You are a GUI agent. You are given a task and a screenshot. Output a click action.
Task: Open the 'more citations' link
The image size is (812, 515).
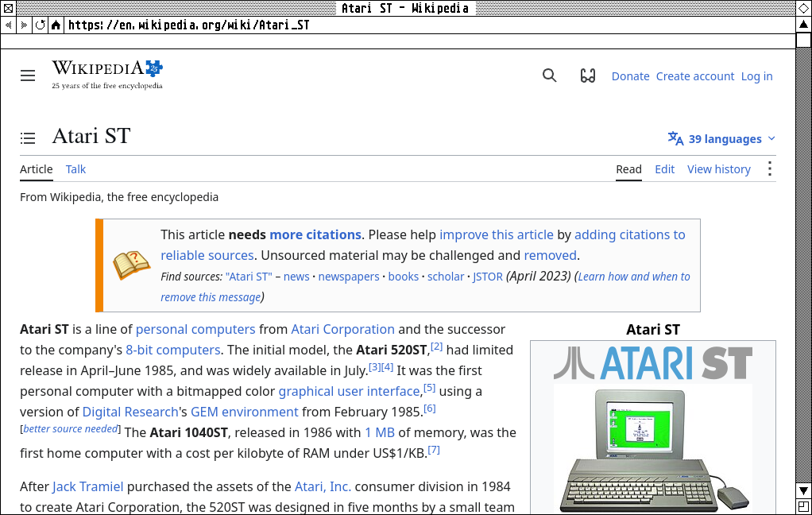[x=315, y=234]
